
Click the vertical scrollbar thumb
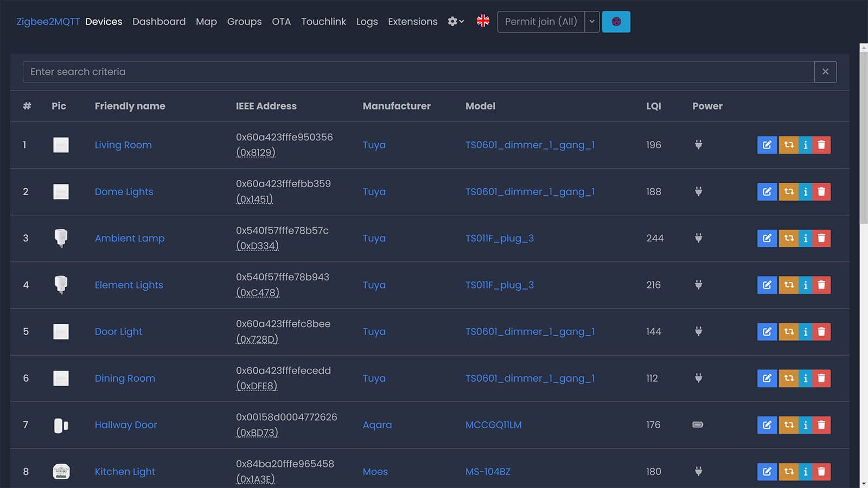(863, 136)
